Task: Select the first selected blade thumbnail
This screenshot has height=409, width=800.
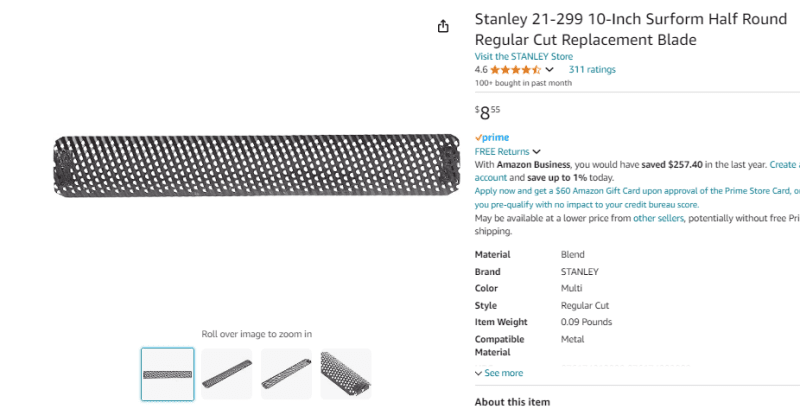Action: click(167, 374)
